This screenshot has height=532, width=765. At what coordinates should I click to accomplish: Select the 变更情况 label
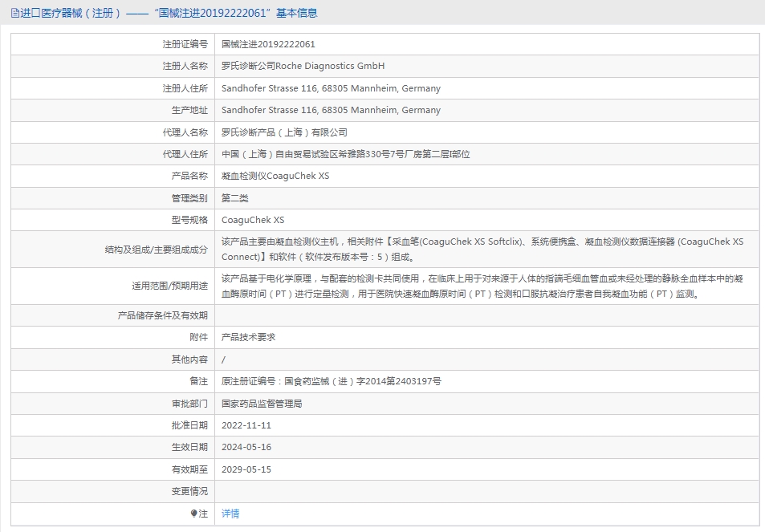pos(189,492)
